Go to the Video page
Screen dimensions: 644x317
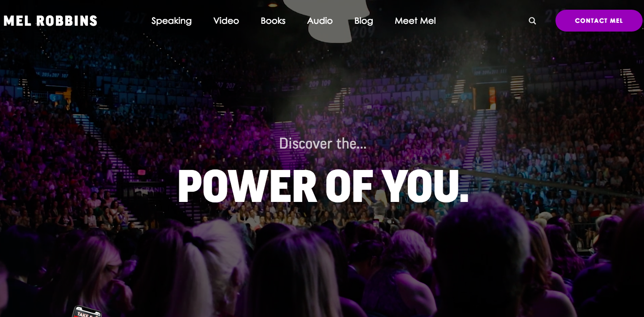(226, 21)
